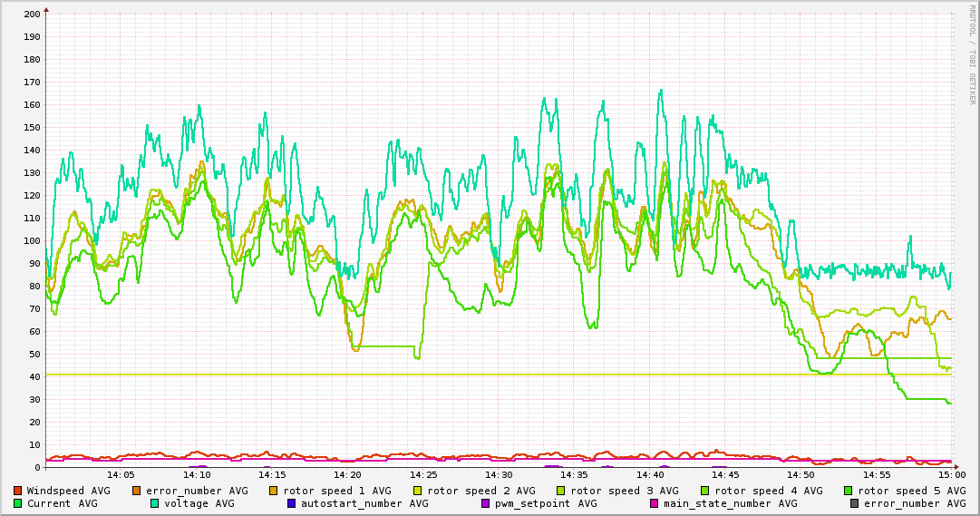The height and width of the screenshot is (516, 980).
Task: Click the 110 value on vertical axis
Action: tap(32, 219)
